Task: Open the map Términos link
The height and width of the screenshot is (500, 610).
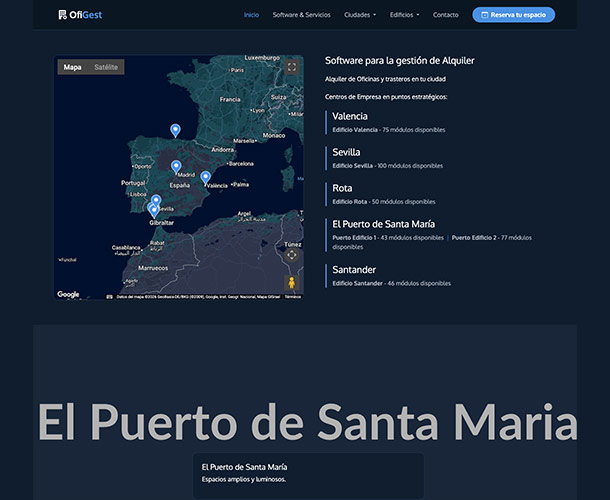Action: coord(293,297)
